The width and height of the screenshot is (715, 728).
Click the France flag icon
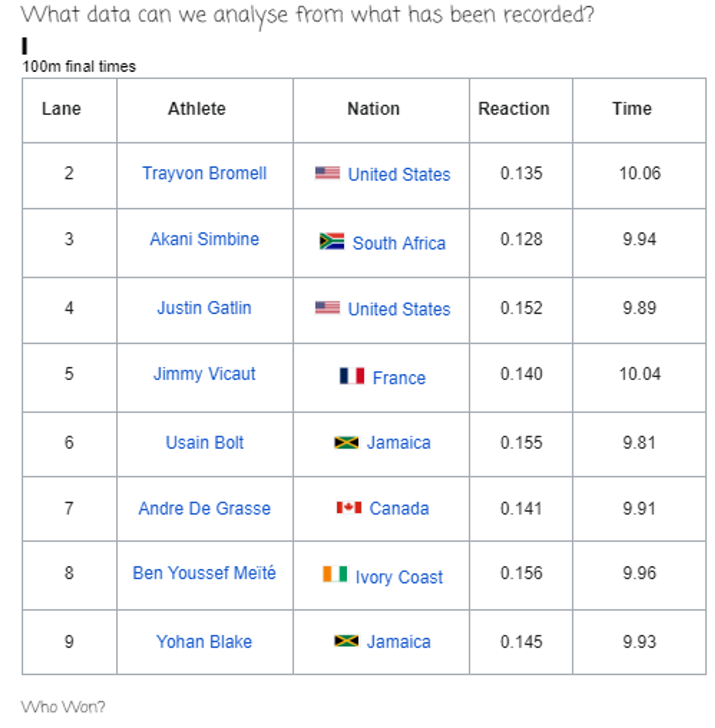click(352, 376)
